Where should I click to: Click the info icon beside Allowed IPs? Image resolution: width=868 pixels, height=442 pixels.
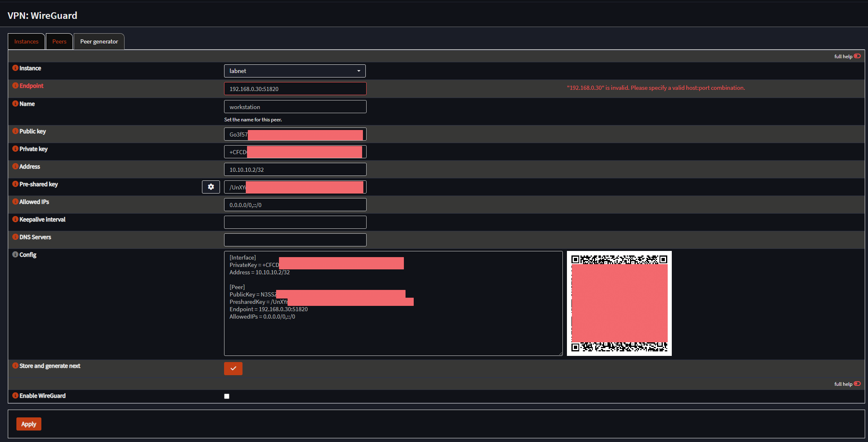(15, 202)
